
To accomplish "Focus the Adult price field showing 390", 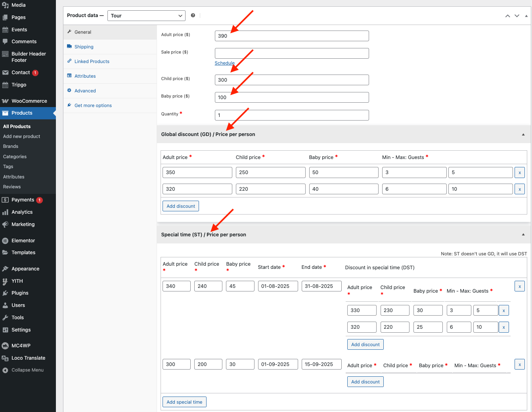I will click(292, 36).
